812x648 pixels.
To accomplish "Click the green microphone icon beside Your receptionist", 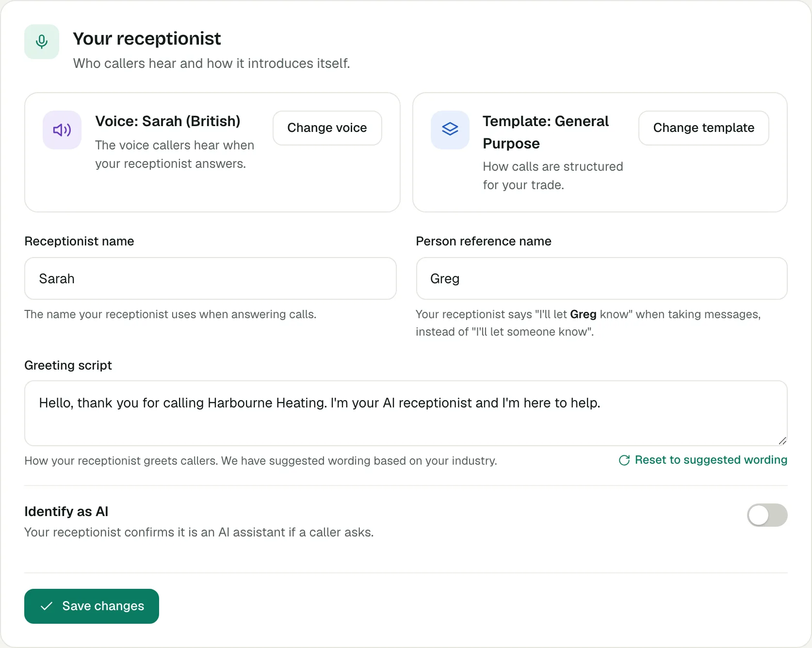I will [x=42, y=42].
